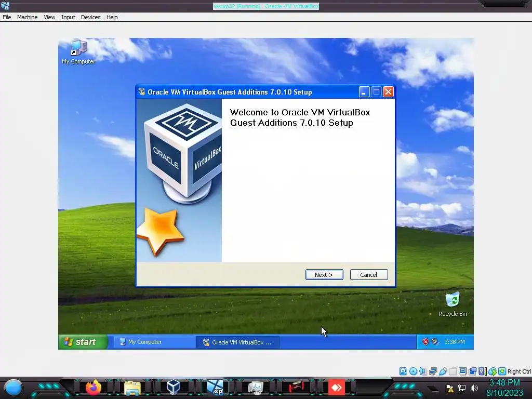This screenshot has height=399, width=532.
Task: Open the USB devices status icon
Action: pyautogui.click(x=443, y=371)
